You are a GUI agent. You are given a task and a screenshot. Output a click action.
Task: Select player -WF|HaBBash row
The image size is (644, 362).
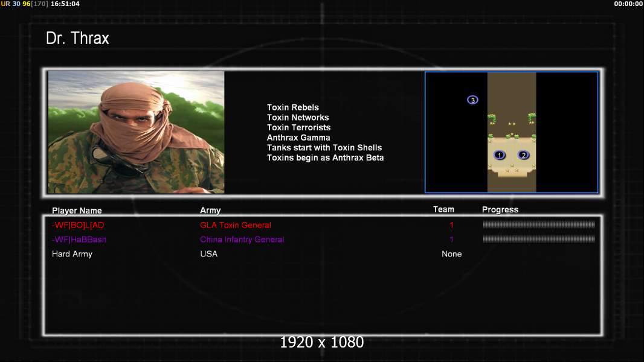click(323, 240)
